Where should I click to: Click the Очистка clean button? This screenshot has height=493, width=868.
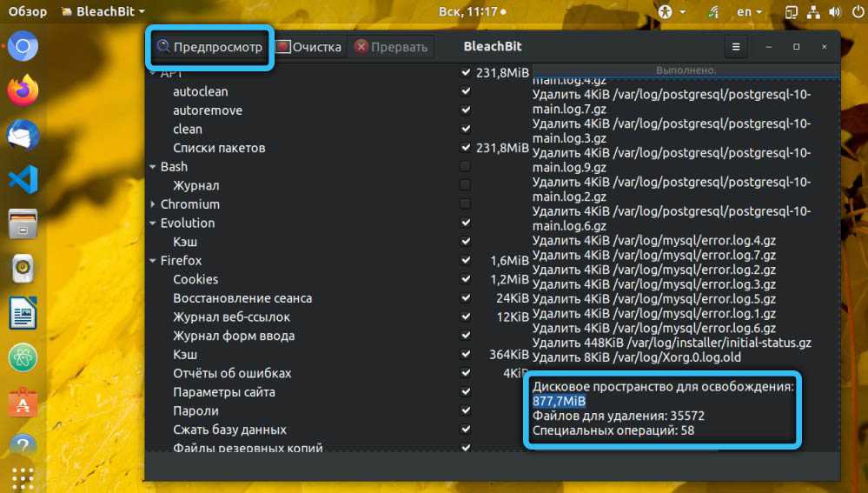[309, 47]
